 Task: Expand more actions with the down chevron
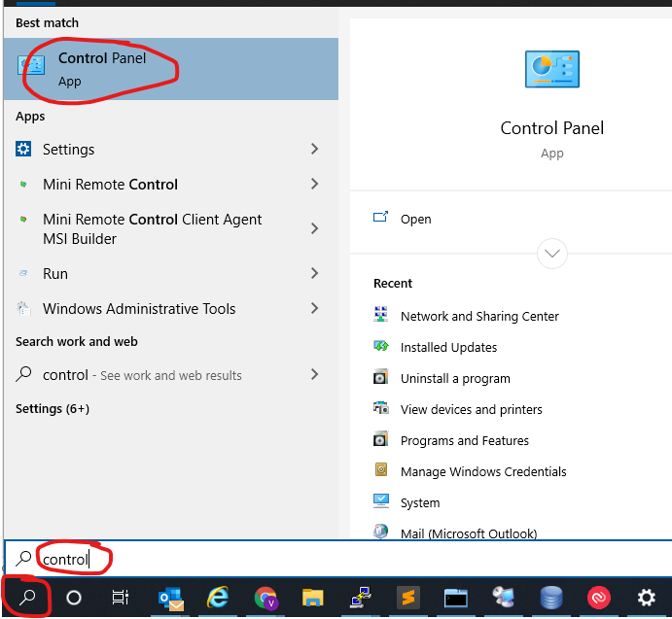[552, 254]
